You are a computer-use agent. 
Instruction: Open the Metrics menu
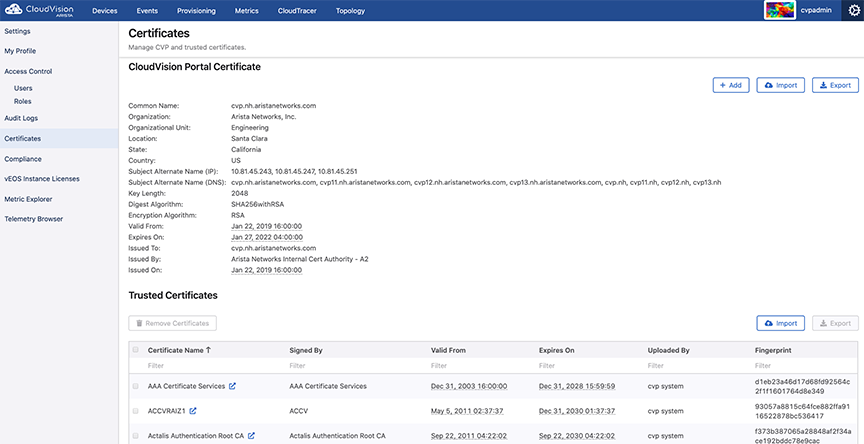[x=246, y=11]
